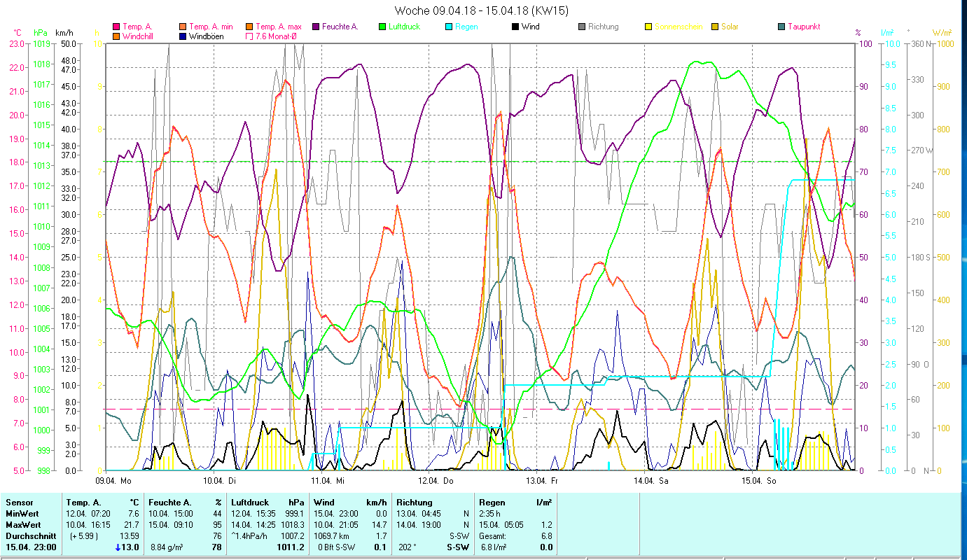This screenshot has width=967, height=560.
Task: Select the Taupunkt legend swatch
Action: tap(781, 27)
